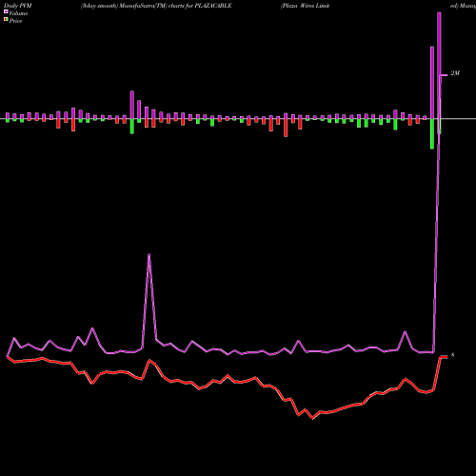Click the tallest magenta volume bar
Image resolution: width=476 pixels, height=476 pixels.
tap(439, 66)
